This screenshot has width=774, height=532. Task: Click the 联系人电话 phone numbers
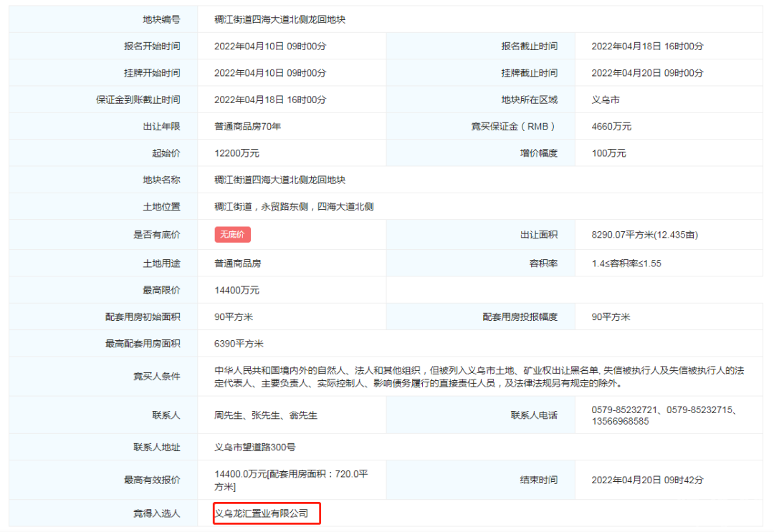[x=664, y=415]
